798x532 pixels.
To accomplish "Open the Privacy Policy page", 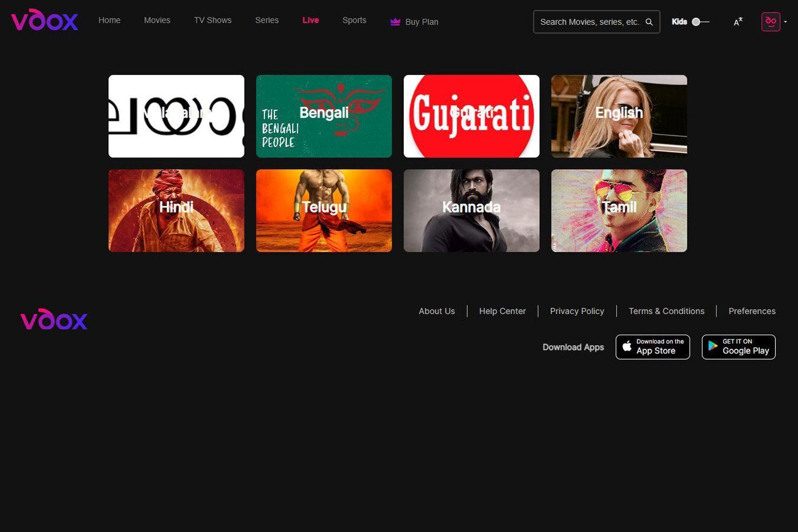I will point(577,311).
